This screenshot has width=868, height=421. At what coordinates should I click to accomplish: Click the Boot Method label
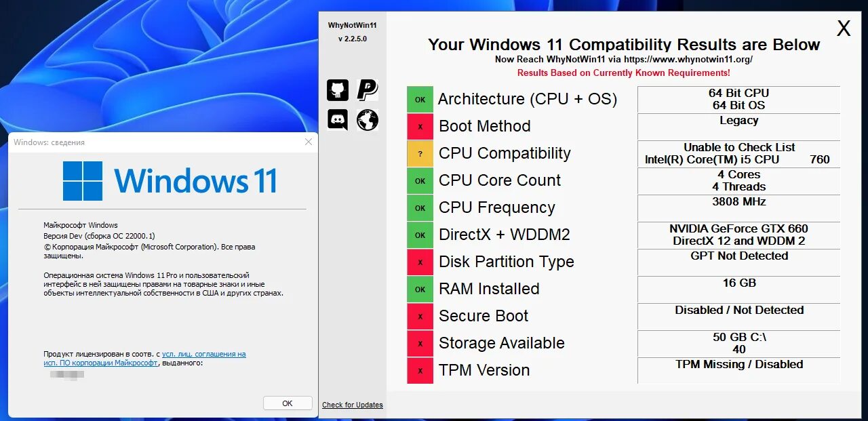[485, 126]
